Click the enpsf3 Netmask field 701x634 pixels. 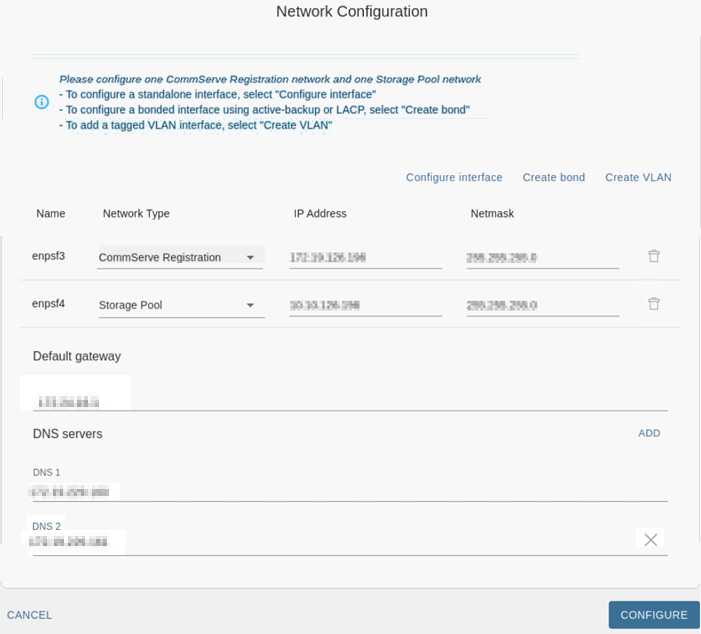pyautogui.click(x=542, y=257)
